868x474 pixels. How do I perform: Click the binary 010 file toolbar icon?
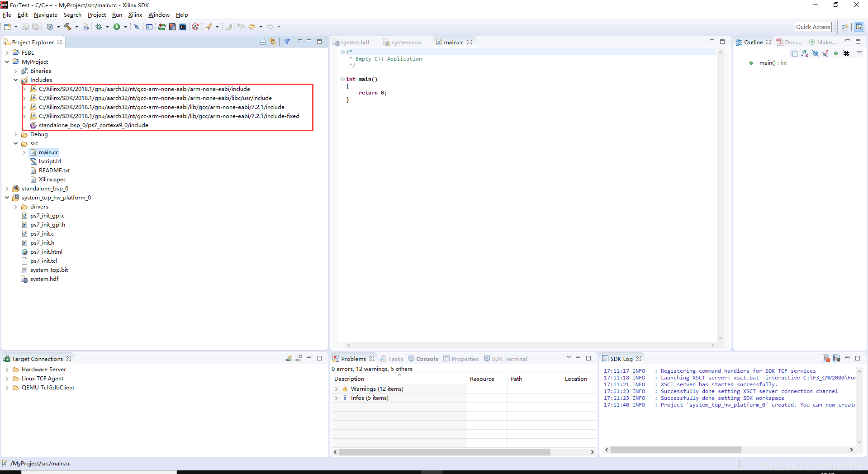[85, 27]
